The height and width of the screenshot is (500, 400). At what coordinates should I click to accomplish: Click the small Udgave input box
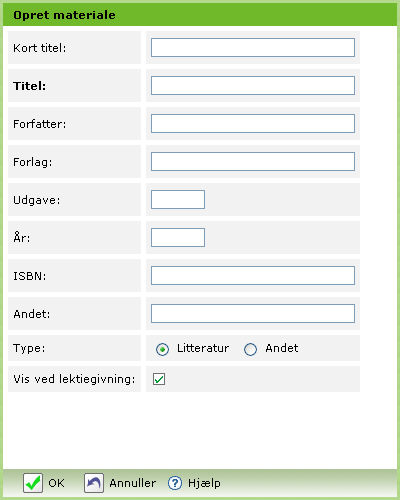pos(178,199)
